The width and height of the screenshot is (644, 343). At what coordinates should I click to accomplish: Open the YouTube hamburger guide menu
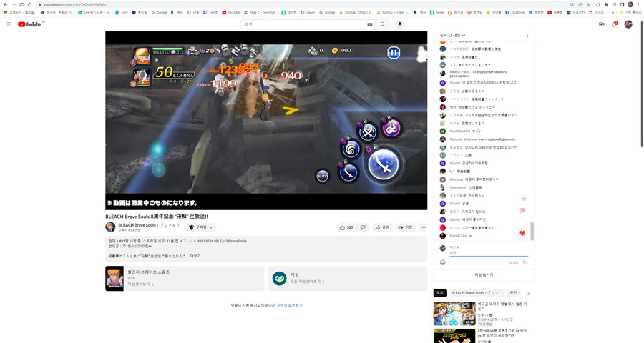(x=9, y=24)
